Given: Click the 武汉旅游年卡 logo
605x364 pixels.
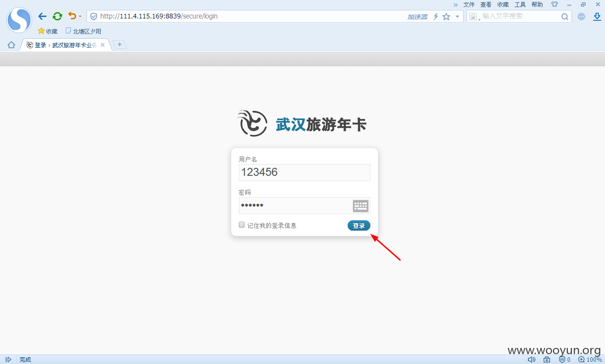Looking at the screenshot, I should pyautogui.click(x=302, y=124).
